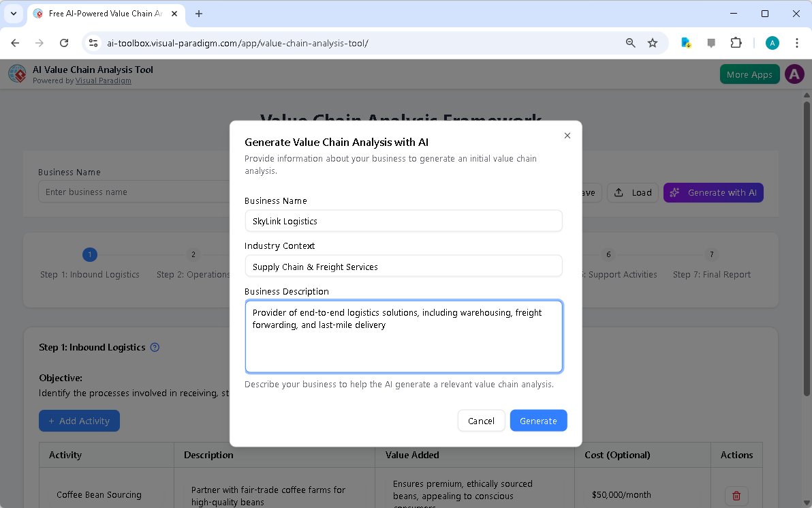Click the AI Value Chain Analysis Tool logo

tap(18, 74)
